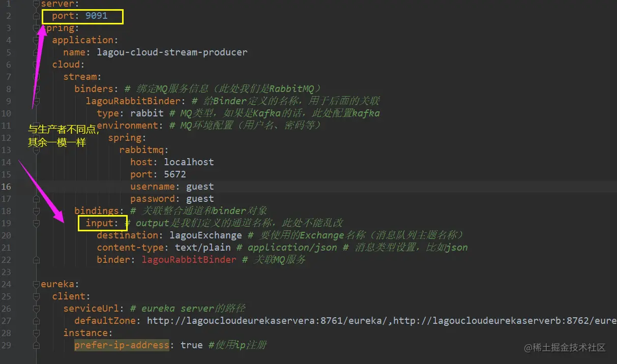Fold the instance section on line 28

pos(36,333)
